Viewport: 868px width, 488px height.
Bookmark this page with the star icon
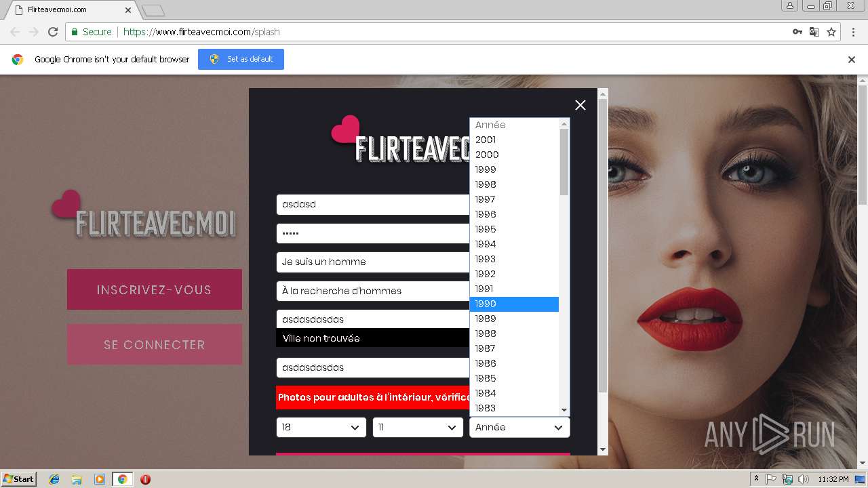pos(831,32)
